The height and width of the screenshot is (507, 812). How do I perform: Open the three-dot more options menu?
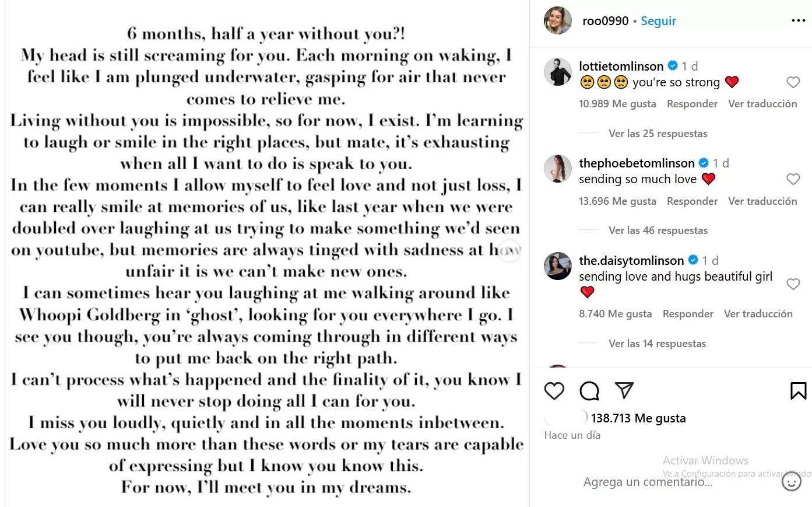798,21
